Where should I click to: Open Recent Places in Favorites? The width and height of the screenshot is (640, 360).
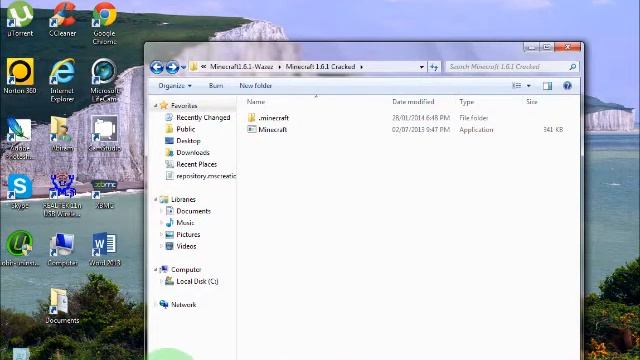[191, 164]
